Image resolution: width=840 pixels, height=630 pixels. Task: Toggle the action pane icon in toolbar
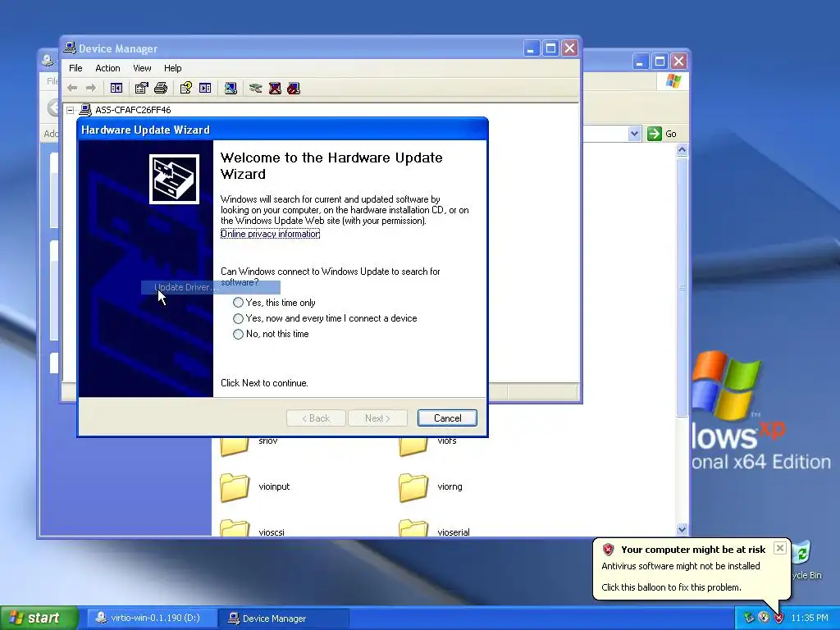coord(205,88)
